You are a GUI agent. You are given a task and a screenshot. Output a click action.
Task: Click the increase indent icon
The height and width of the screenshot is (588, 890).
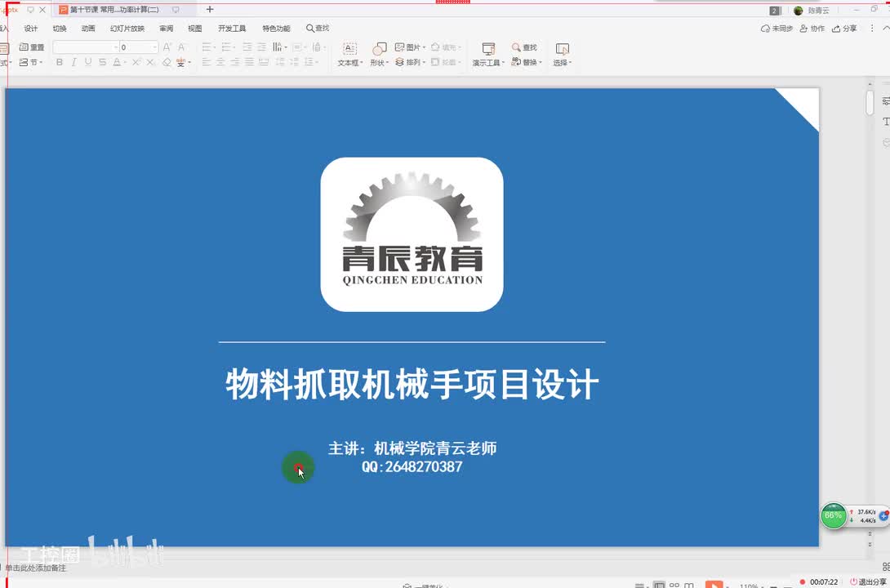tap(261, 47)
